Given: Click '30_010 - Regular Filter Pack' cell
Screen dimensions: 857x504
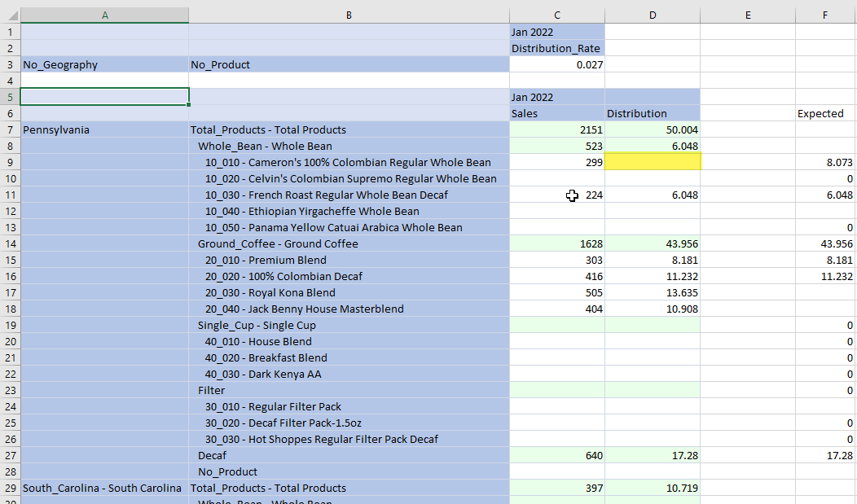Looking at the screenshot, I should pos(349,406).
